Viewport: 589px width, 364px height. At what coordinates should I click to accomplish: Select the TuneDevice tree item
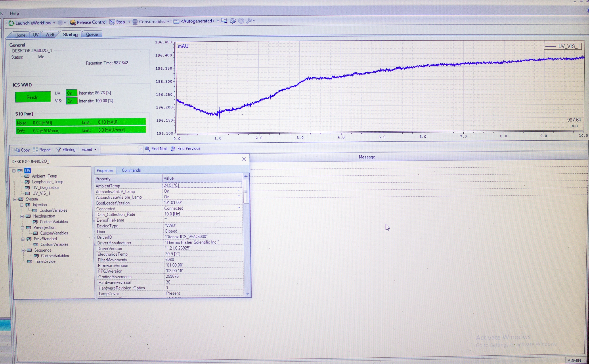(45, 261)
